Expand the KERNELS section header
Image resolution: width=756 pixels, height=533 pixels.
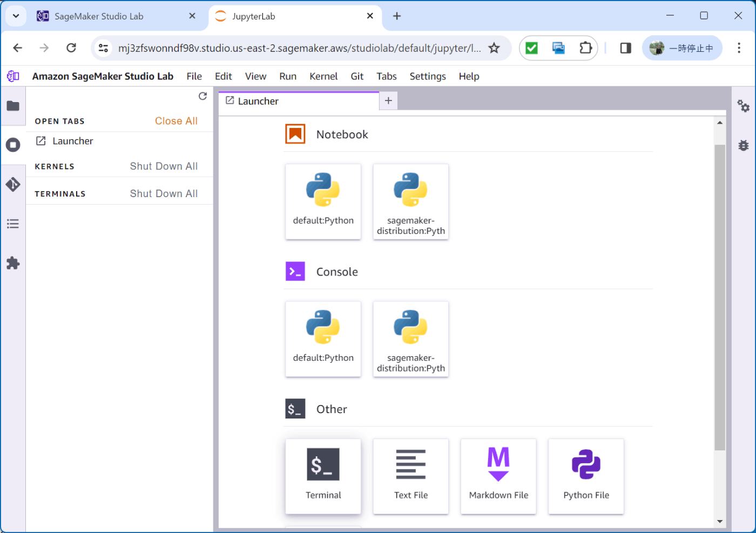pos(55,166)
